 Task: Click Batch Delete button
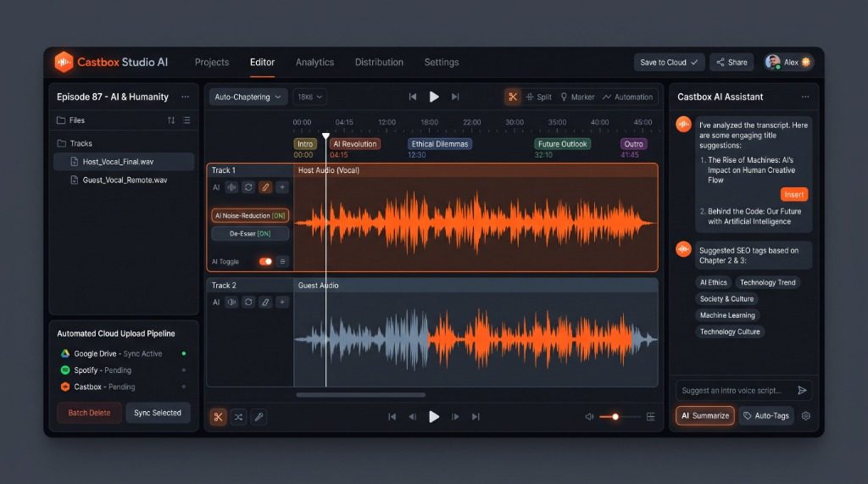coord(89,413)
